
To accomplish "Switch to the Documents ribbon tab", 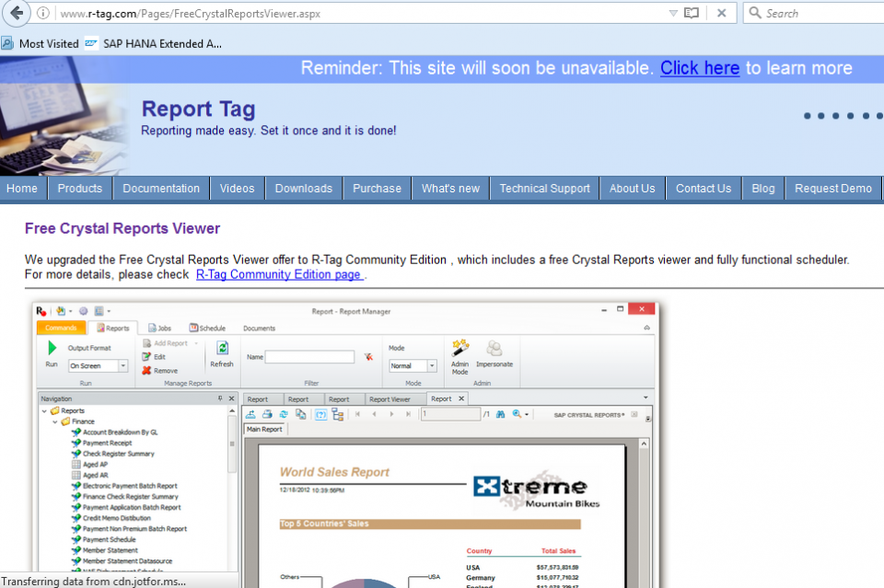I will tap(260, 328).
